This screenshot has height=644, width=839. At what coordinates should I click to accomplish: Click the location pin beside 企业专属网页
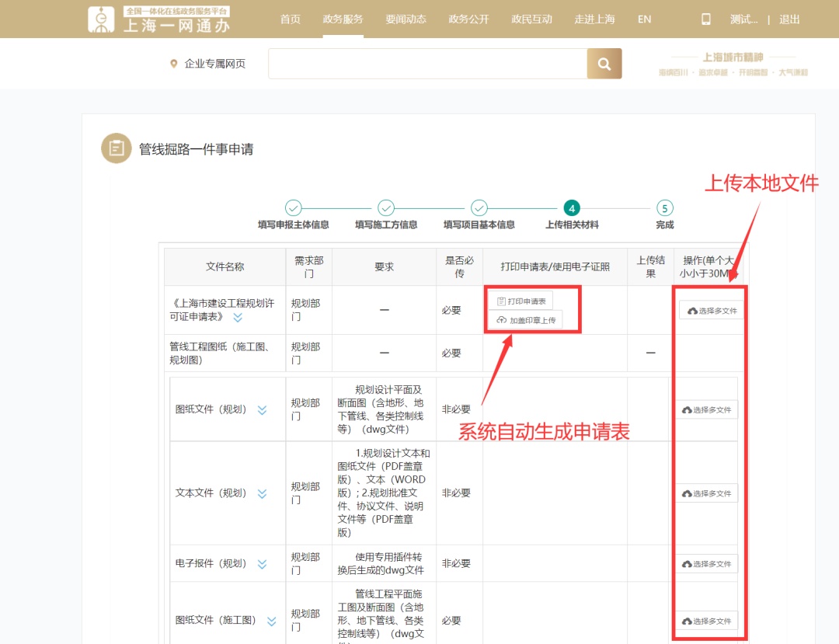[x=174, y=64]
